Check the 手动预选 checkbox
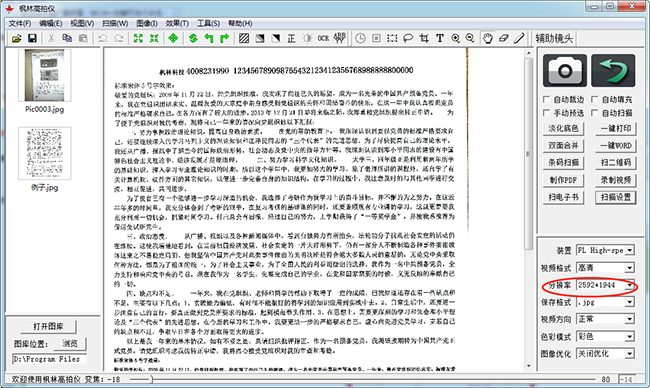The height and width of the screenshot is (388, 650). [x=546, y=113]
